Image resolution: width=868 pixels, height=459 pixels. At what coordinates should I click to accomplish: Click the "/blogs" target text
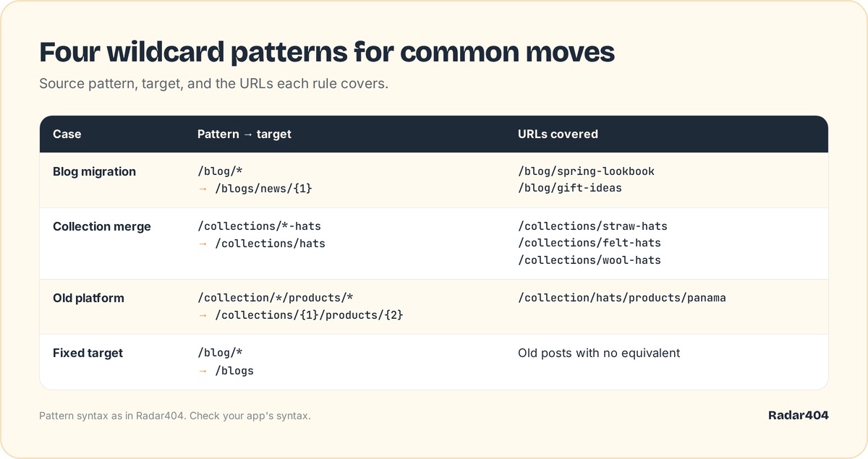click(x=234, y=370)
